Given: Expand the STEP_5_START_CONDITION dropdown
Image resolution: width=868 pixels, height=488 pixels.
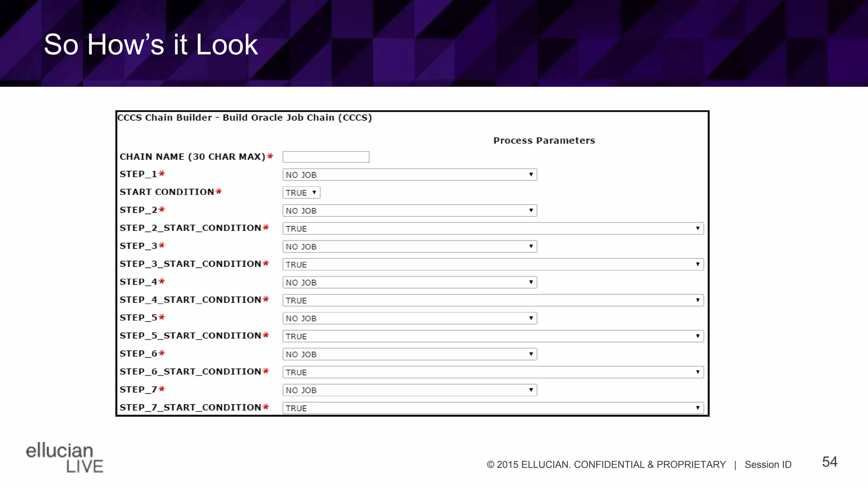Looking at the screenshot, I should [493, 336].
